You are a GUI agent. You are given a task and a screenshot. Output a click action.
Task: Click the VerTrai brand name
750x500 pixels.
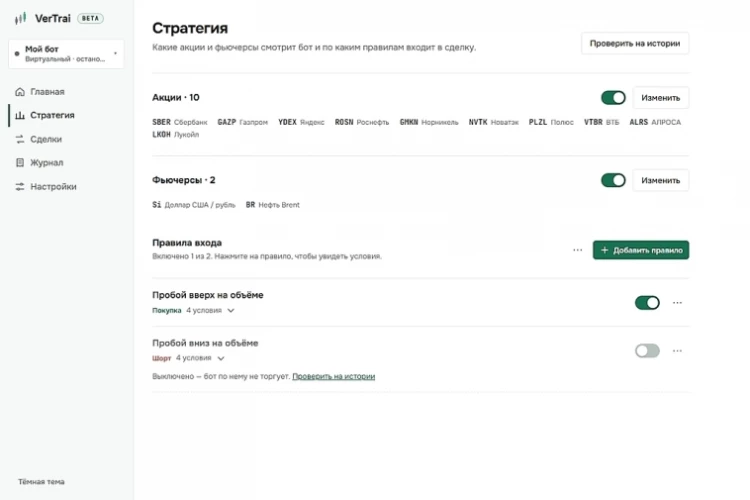pyautogui.click(x=53, y=19)
